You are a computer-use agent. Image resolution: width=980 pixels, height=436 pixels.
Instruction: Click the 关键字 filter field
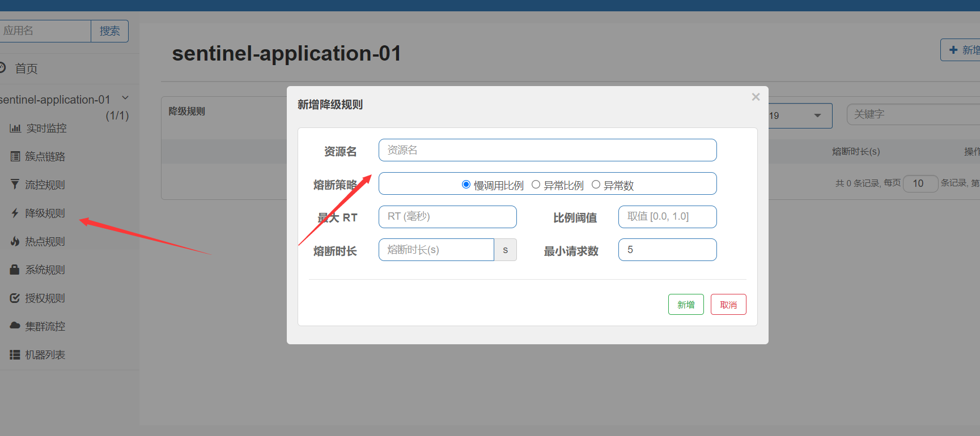tap(913, 114)
